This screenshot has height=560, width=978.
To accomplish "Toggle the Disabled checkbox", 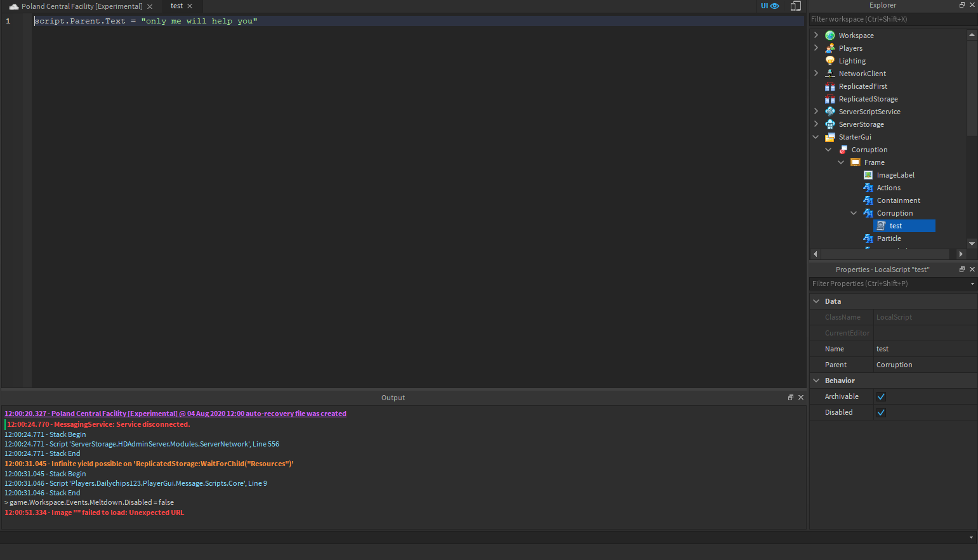I will coord(881,412).
